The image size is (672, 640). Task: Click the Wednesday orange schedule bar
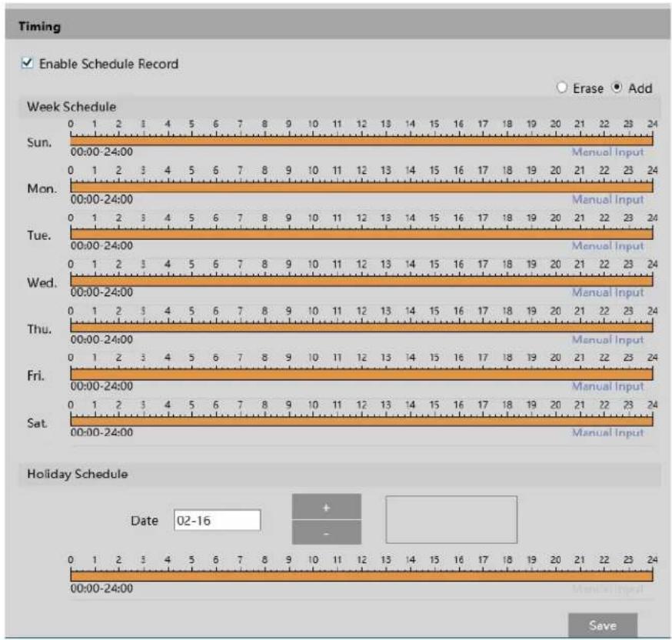point(361,281)
